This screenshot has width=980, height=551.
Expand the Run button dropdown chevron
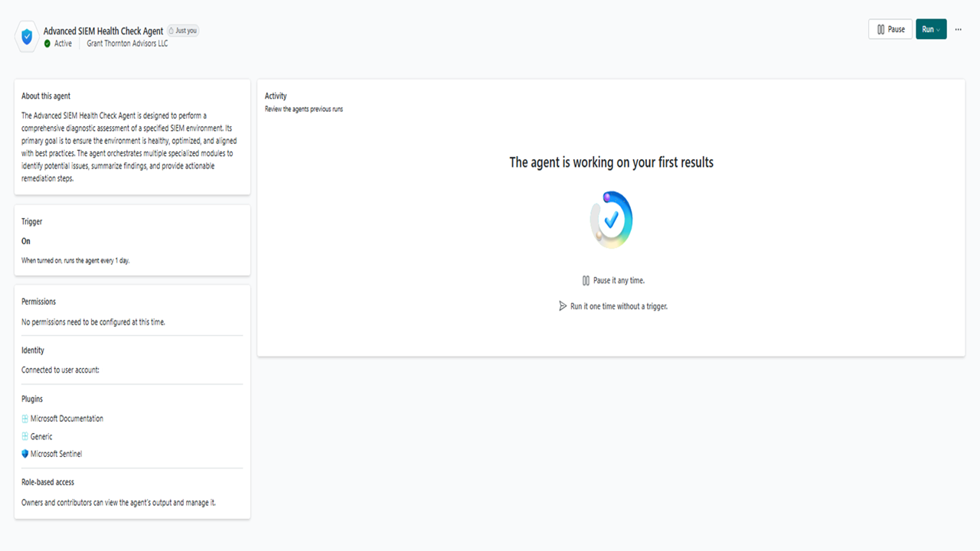coord(939,30)
